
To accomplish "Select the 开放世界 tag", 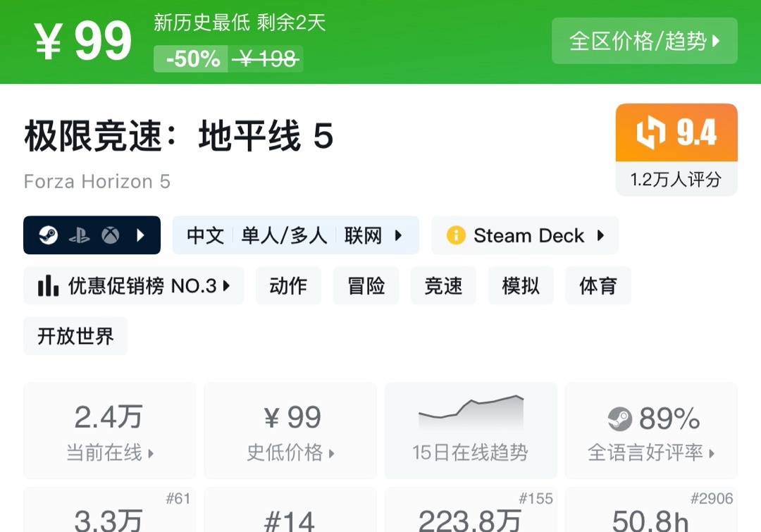I will tap(75, 336).
